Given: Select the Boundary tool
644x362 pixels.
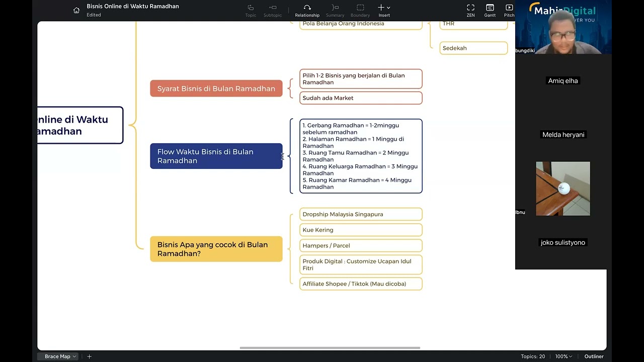Looking at the screenshot, I should [x=360, y=11].
